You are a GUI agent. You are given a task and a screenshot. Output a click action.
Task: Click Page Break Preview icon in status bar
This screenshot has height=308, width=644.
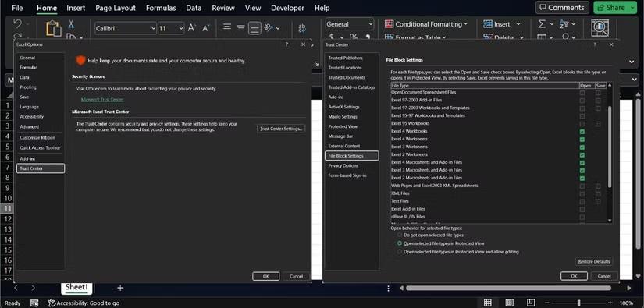coord(531,303)
